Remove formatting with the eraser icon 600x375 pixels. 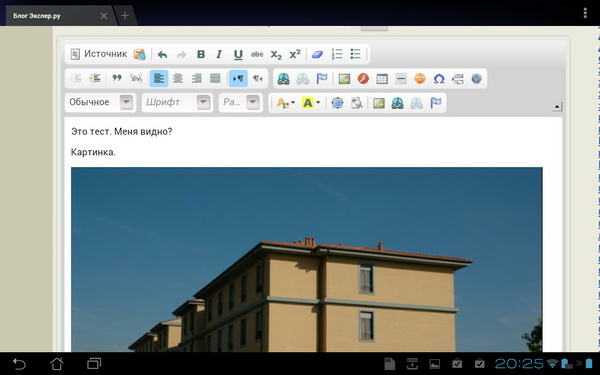click(x=317, y=54)
